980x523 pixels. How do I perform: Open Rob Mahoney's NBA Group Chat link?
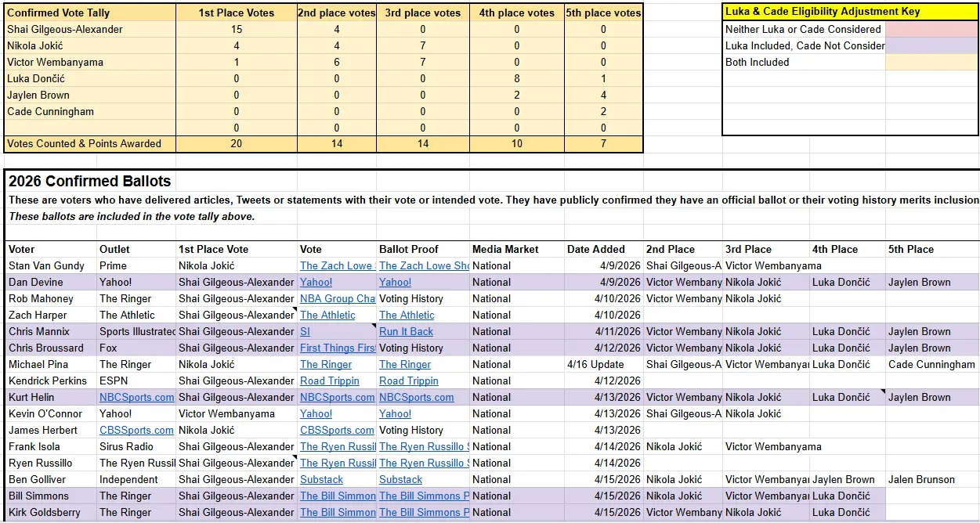tap(338, 298)
